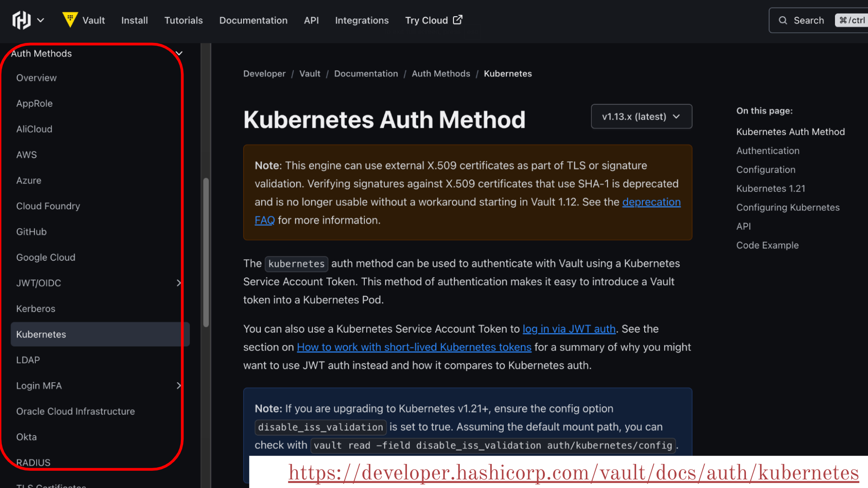The image size is (868, 488).
Task: Select Cloud Foundry in the sidebar
Action: click(x=48, y=206)
